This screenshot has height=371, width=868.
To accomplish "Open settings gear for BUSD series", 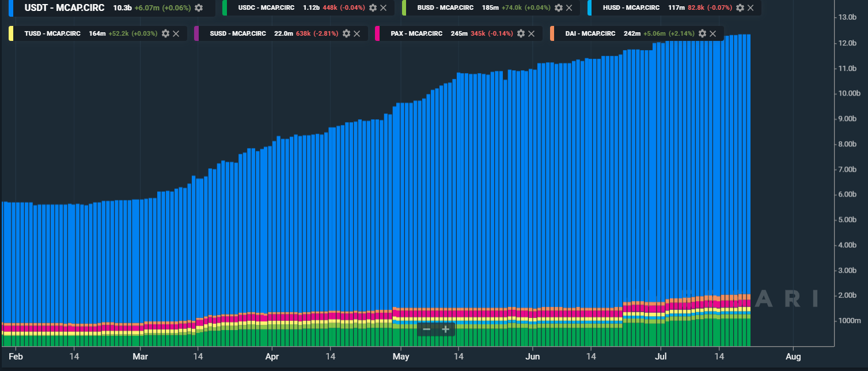I will coord(558,8).
